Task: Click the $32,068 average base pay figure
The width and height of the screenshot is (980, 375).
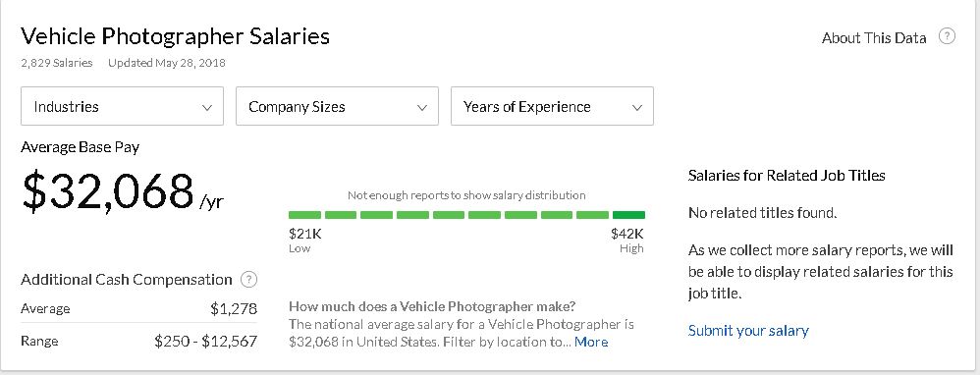Action: pos(107,191)
